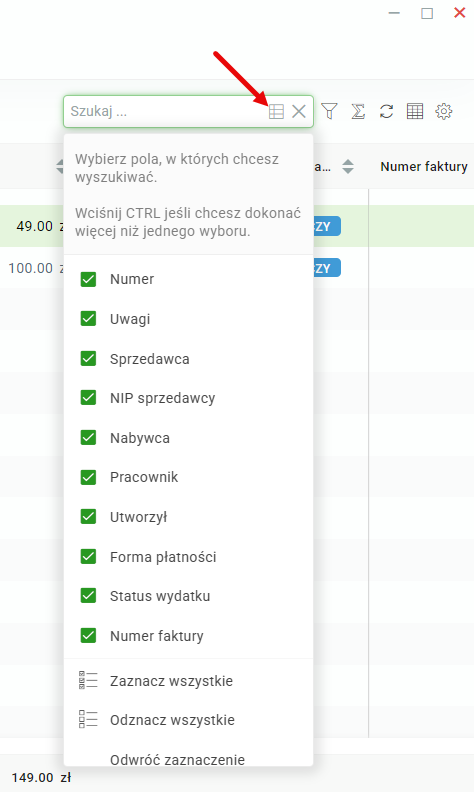474x792 pixels.
Task: Toggle the Sprzedawca checkbox
Action: pyautogui.click(x=88, y=358)
